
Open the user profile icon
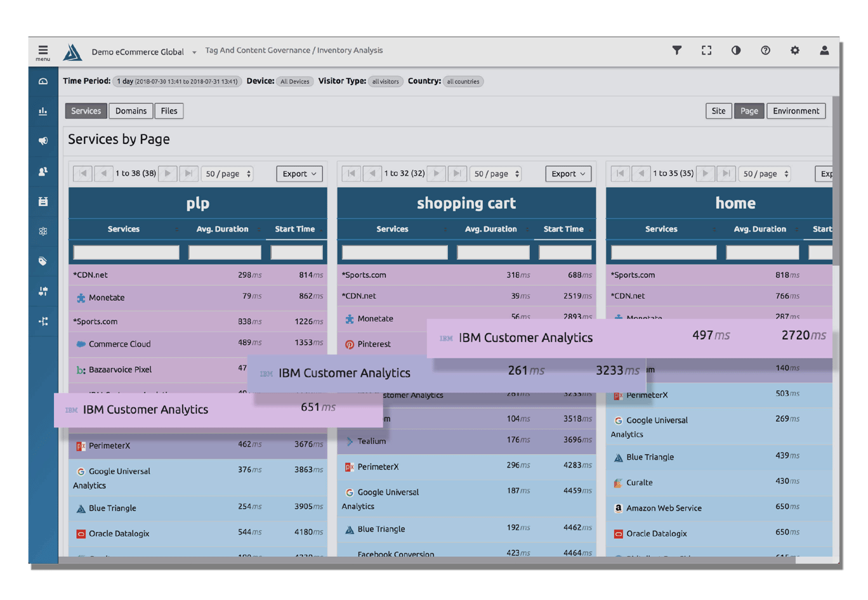pos(825,50)
